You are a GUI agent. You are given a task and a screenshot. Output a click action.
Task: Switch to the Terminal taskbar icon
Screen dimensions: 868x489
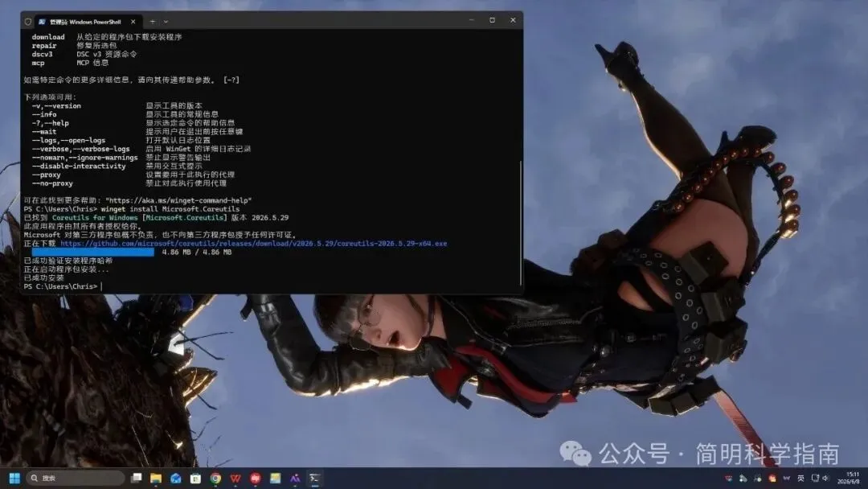click(x=314, y=478)
